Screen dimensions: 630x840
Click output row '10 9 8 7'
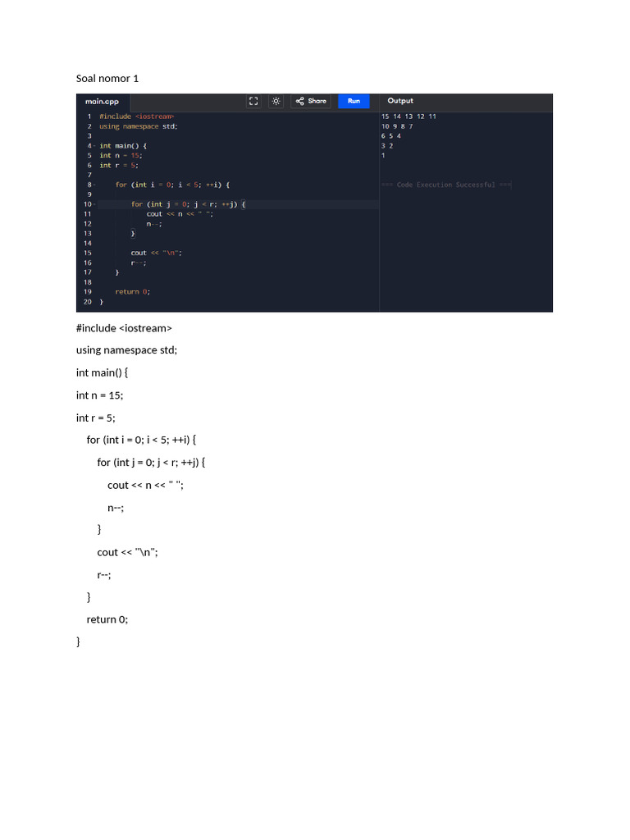pyautogui.click(x=397, y=126)
